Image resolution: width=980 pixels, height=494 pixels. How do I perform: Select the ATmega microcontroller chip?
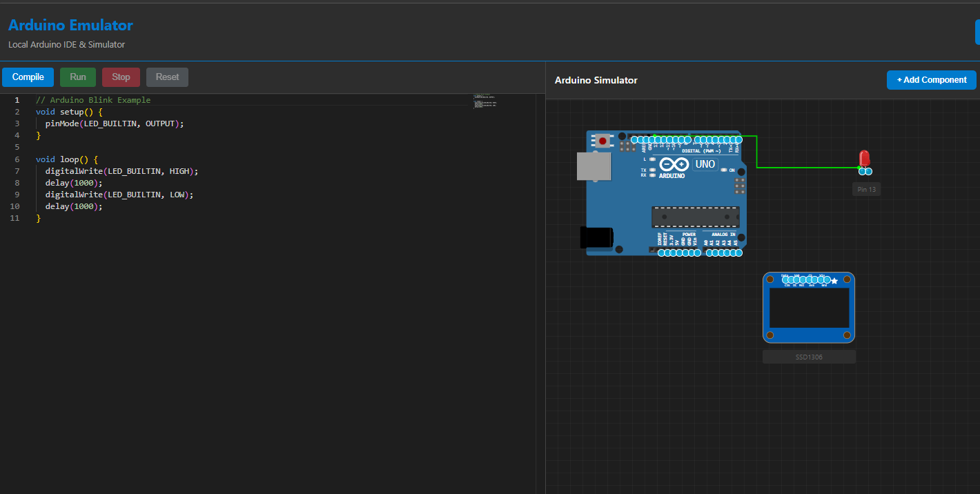pyautogui.click(x=696, y=217)
